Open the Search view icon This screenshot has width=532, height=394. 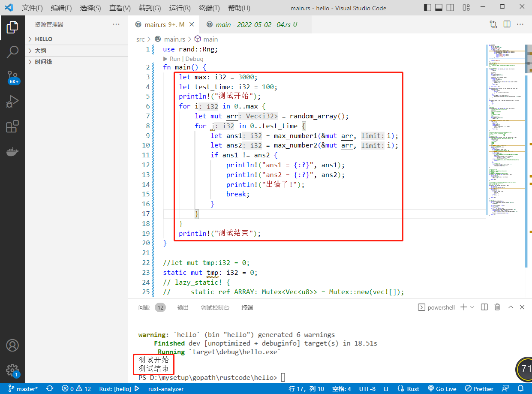[x=12, y=52]
